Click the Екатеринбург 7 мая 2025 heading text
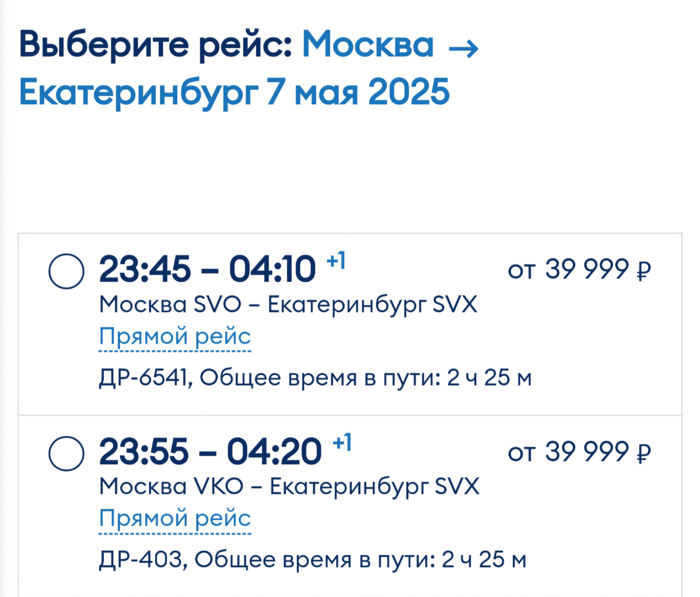 [x=233, y=91]
